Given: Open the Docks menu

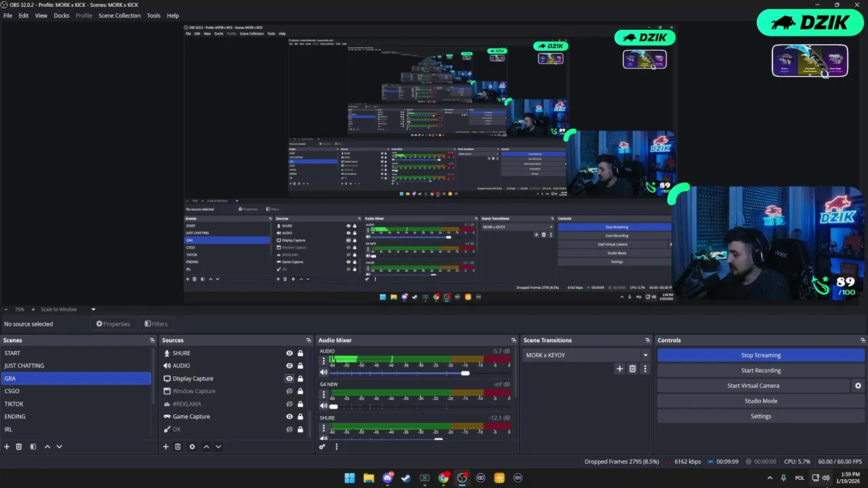Looking at the screenshot, I should click(62, 16).
